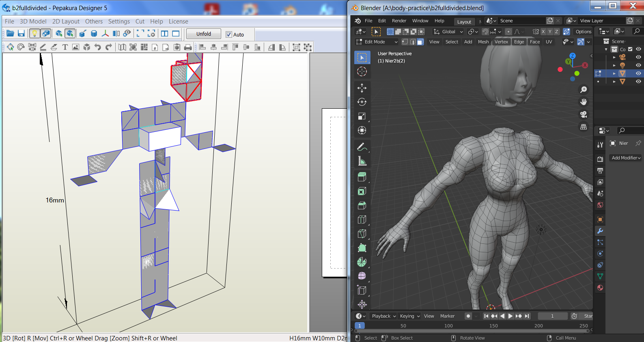Select the Move tool in Blender toolbar
644x342 pixels.
pos(362,88)
